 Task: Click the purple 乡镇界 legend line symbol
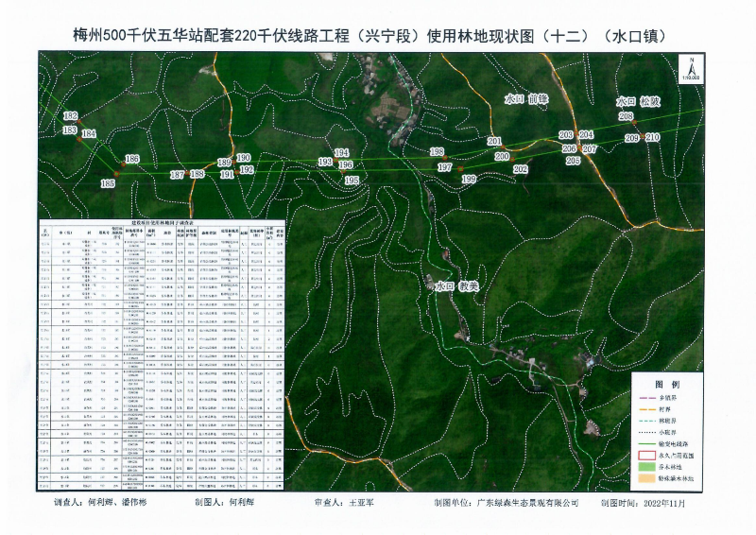(x=646, y=399)
